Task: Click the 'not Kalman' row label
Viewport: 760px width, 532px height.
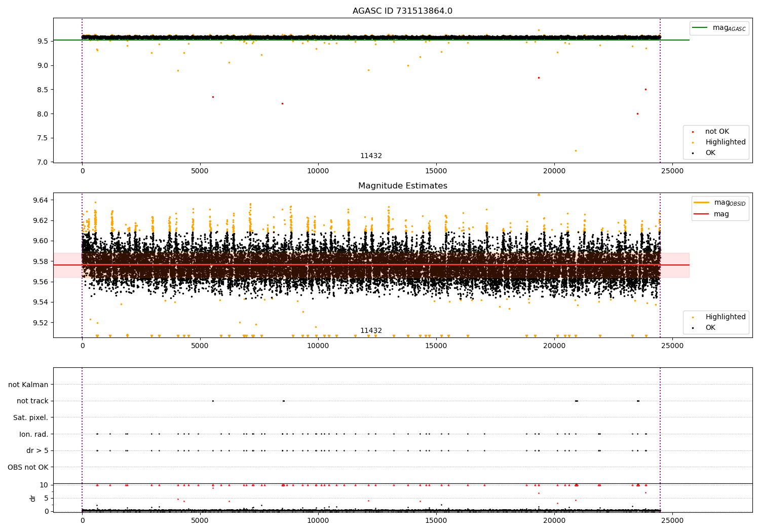Action: point(28,385)
